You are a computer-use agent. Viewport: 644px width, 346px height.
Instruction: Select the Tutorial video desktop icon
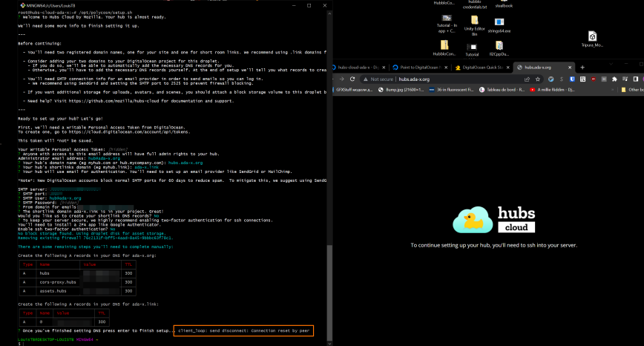[x=472, y=50]
